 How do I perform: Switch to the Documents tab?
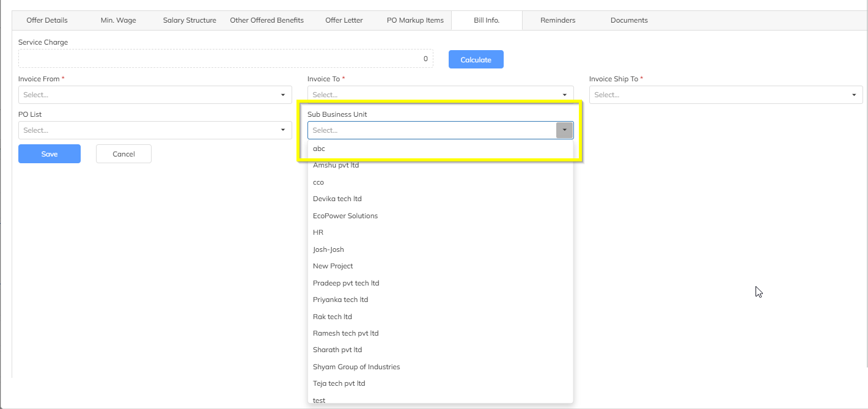[629, 20]
